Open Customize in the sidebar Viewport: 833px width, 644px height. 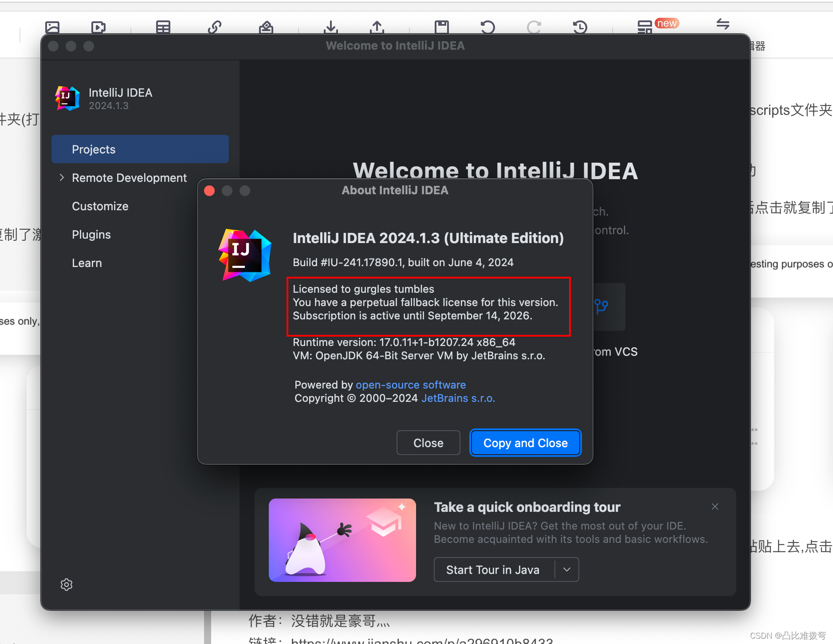(100, 206)
